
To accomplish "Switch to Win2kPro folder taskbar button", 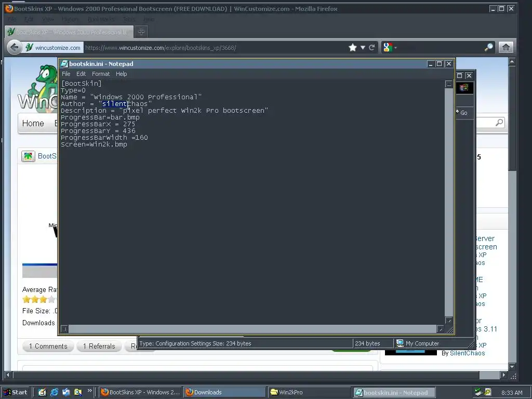I will pyautogui.click(x=309, y=392).
